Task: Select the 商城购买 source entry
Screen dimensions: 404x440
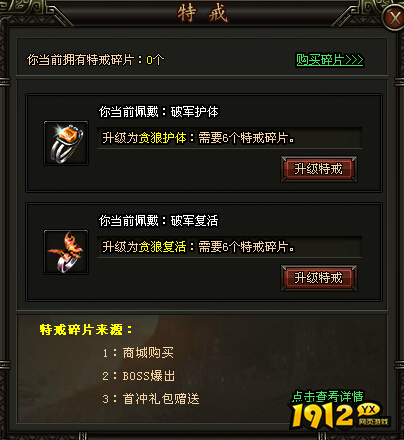Action: click(138, 353)
